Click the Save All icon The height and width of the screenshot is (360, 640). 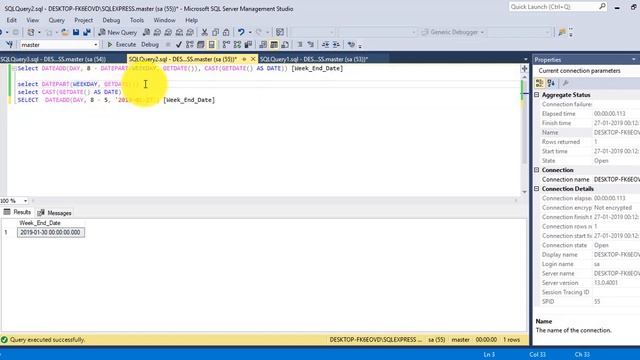pos(87,32)
